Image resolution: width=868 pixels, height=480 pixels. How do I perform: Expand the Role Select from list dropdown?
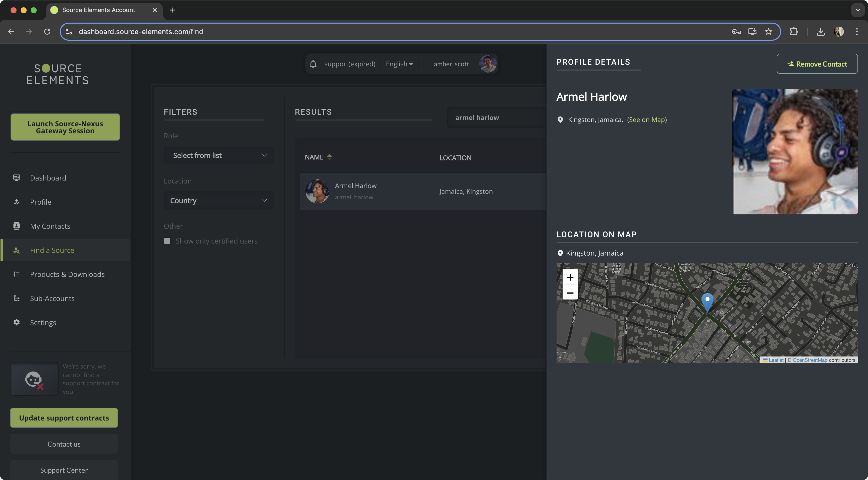click(x=219, y=155)
